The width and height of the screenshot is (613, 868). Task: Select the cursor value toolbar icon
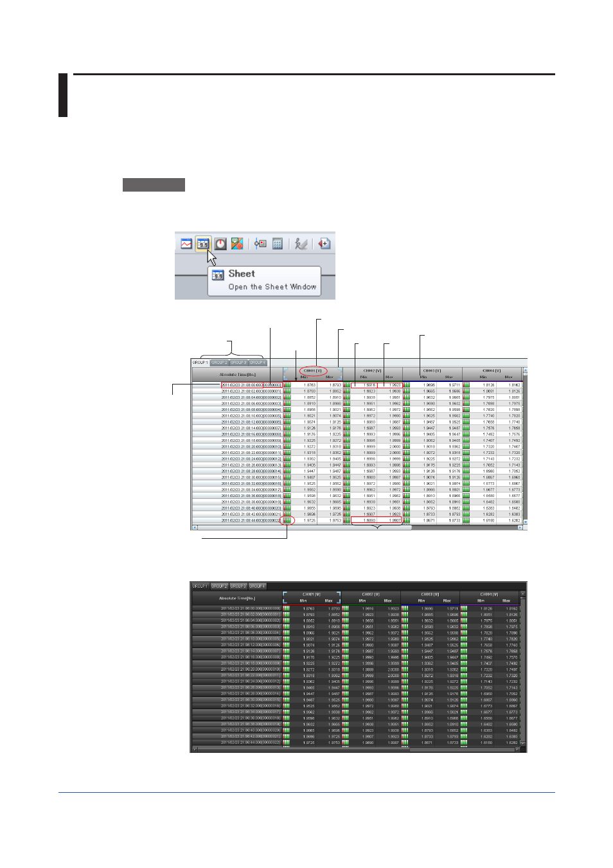(x=260, y=244)
